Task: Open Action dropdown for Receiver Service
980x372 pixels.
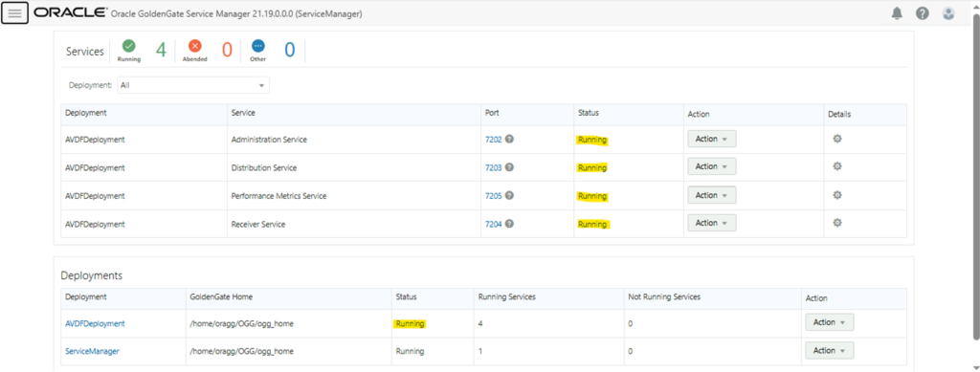Action: tap(711, 222)
